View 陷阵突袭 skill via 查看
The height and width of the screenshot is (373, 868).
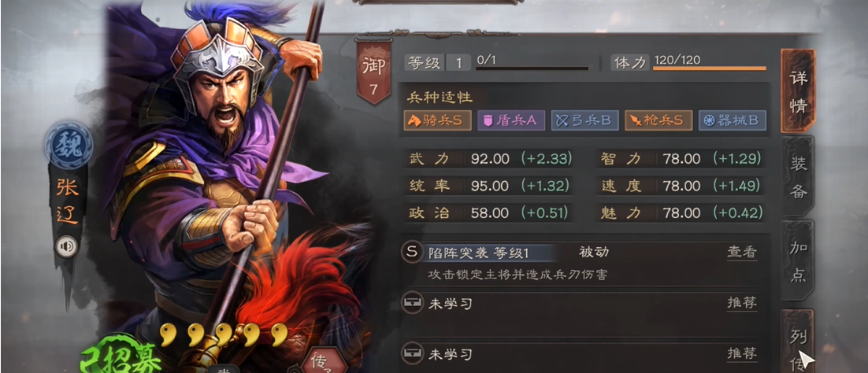click(742, 253)
